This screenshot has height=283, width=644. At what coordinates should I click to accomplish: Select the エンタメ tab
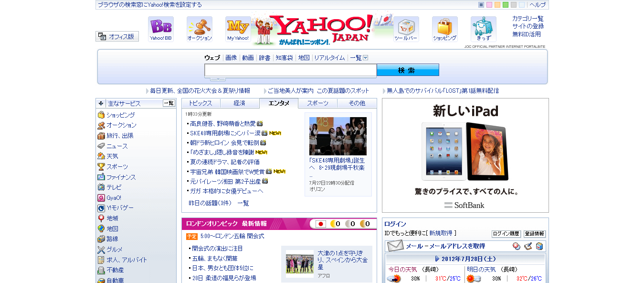tap(279, 103)
